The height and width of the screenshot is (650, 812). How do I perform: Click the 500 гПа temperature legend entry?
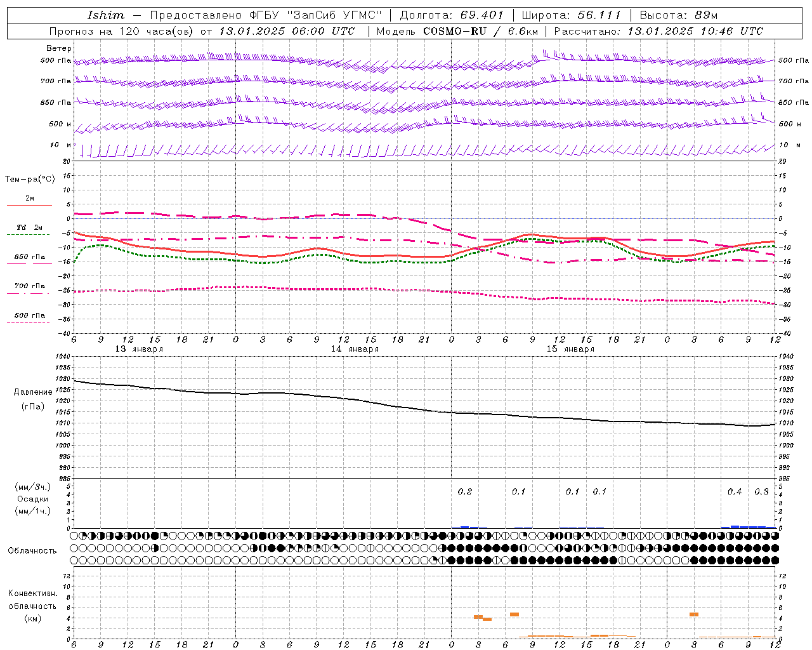coord(29,315)
